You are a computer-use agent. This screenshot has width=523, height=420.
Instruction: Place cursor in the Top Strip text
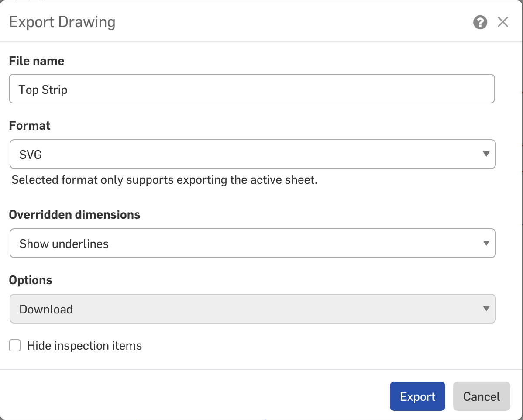[43, 90]
